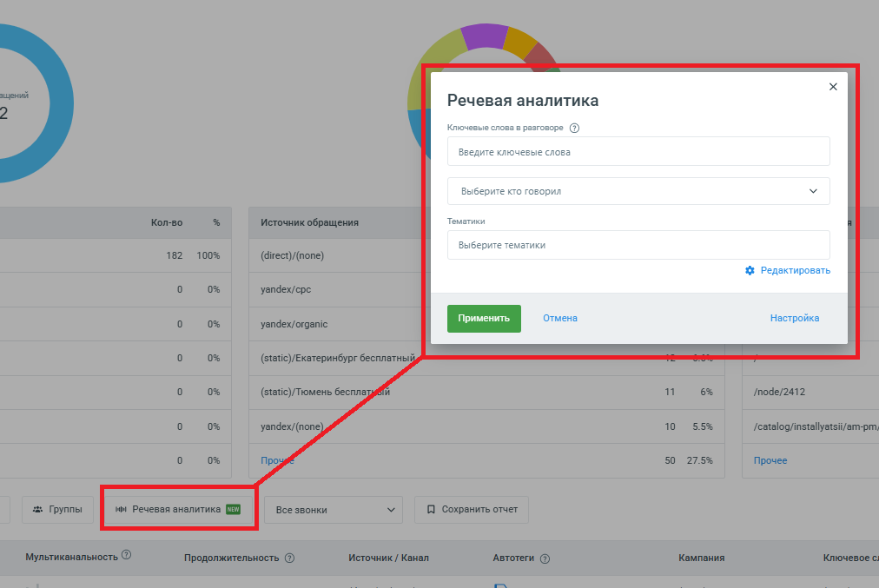Screen dimensions: 879x588
Task: Click the 6% value for Тюмень бесплатный
Action: point(706,392)
